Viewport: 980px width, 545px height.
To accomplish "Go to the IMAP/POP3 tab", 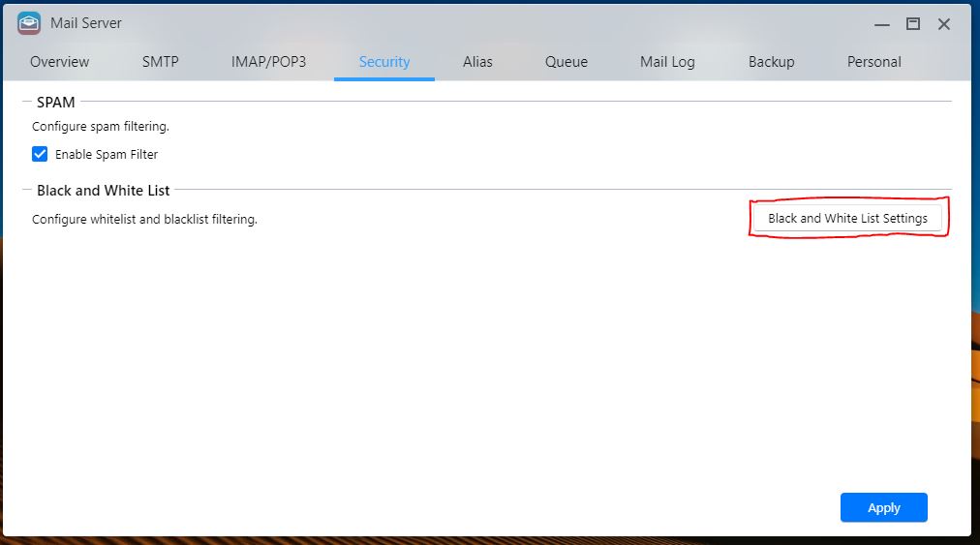I will tap(269, 62).
